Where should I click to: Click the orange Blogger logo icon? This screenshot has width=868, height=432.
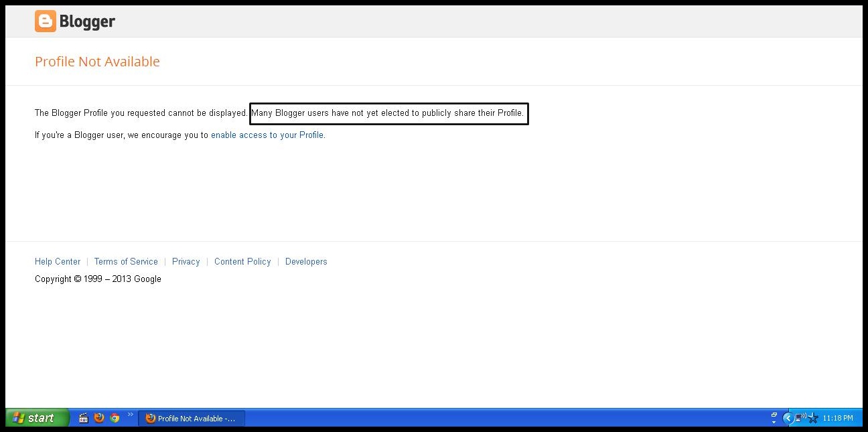click(x=46, y=21)
